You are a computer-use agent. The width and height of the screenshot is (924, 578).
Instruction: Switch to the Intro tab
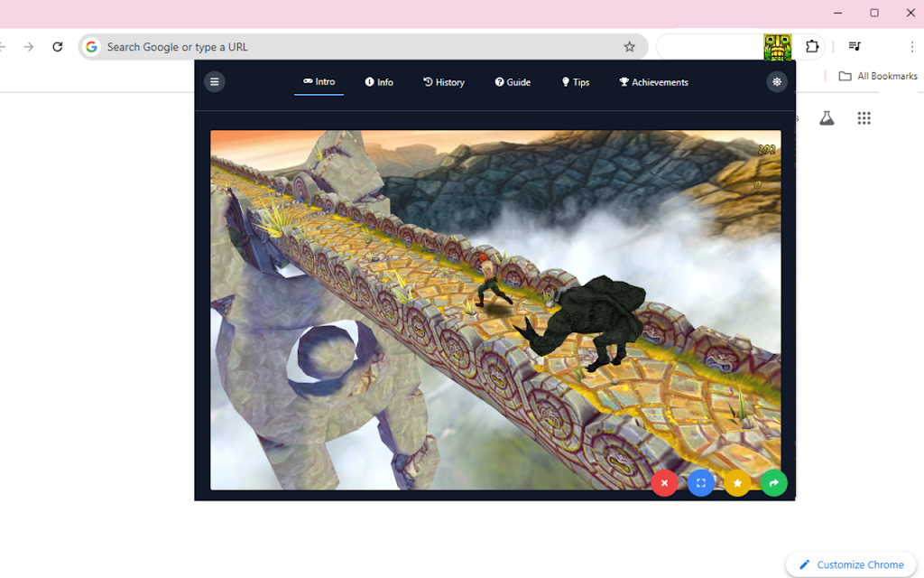pyautogui.click(x=319, y=82)
